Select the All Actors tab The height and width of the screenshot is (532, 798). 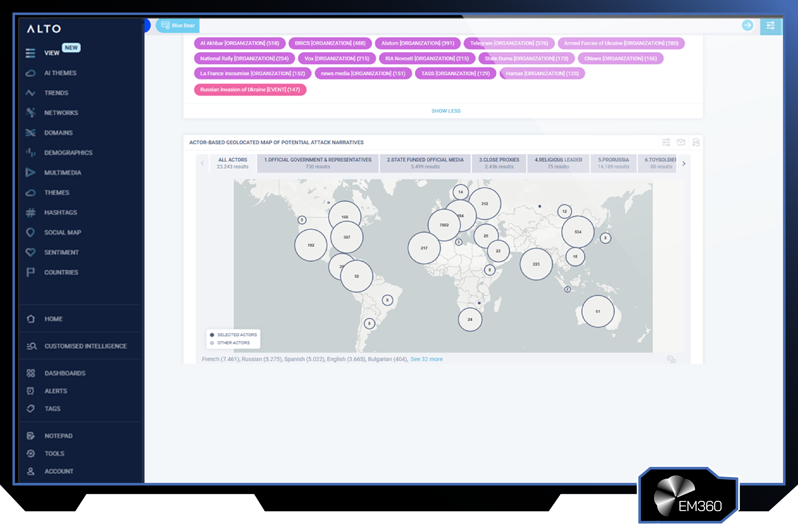pos(233,163)
